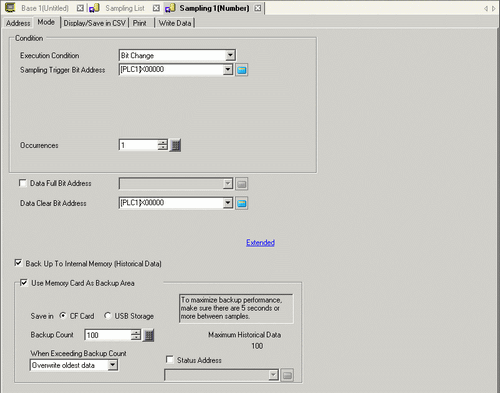500x393 pixels.
Task: Select USB Storage radio button
Action: [107, 315]
